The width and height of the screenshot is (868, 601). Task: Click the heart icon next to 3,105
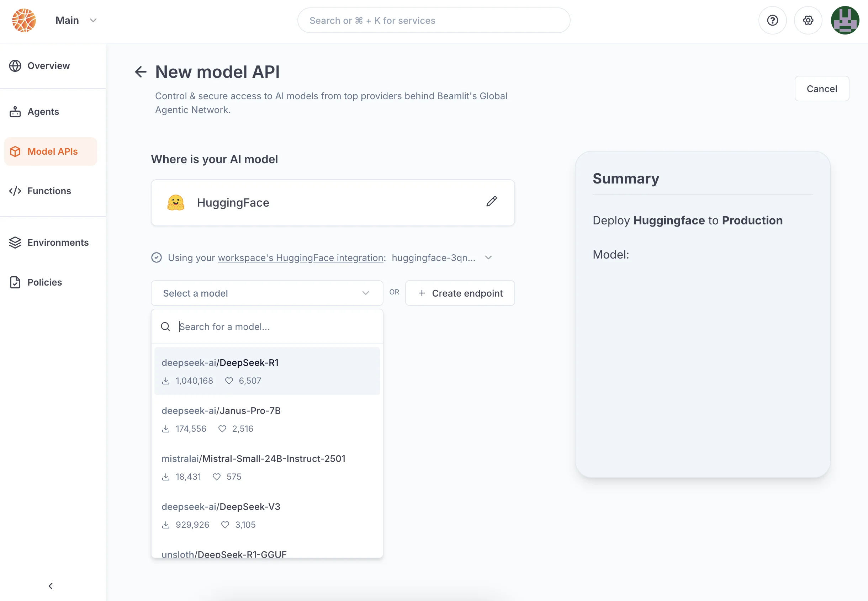pos(225,525)
